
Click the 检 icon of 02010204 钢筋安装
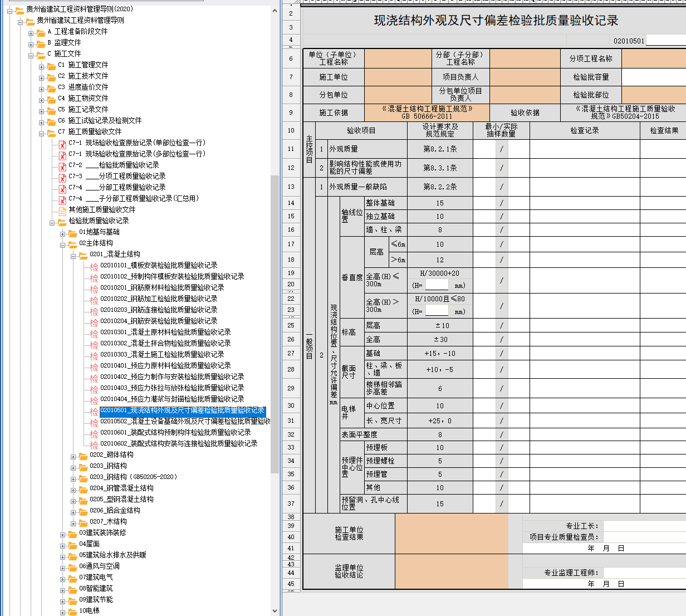[94, 322]
